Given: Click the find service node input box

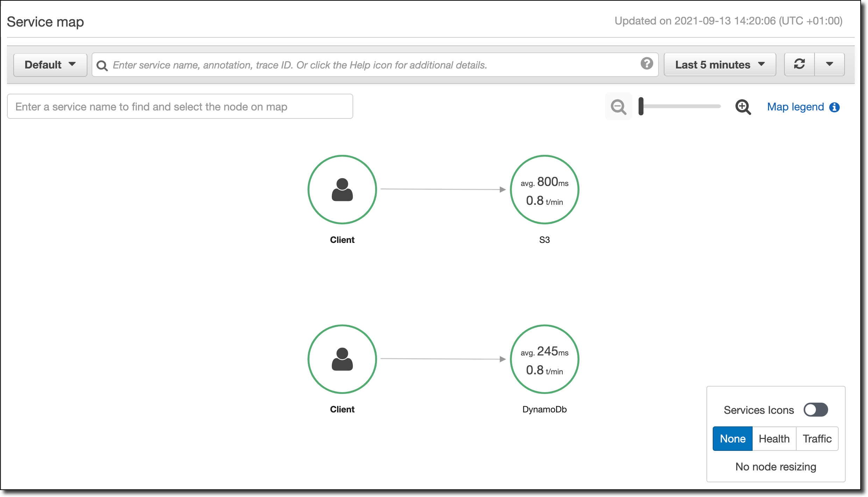Looking at the screenshot, I should [x=180, y=107].
